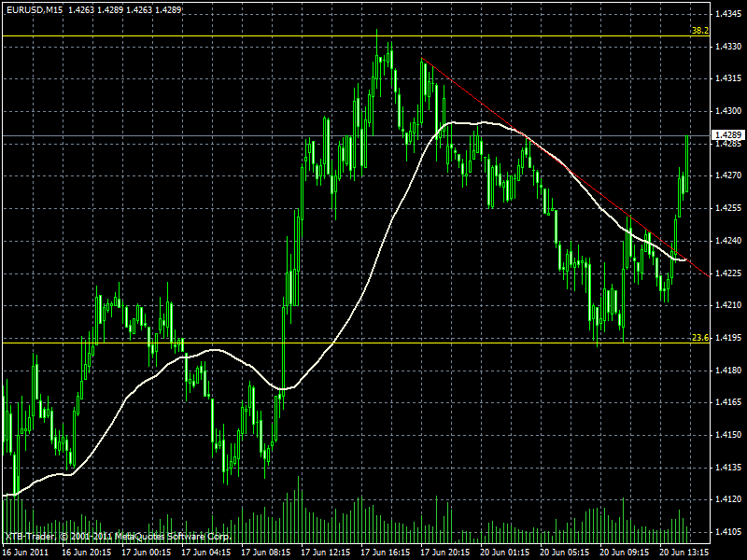Click the 20 Jun 09:15 time label
The width and height of the screenshot is (747, 560).
pyautogui.click(x=625, y=553)
